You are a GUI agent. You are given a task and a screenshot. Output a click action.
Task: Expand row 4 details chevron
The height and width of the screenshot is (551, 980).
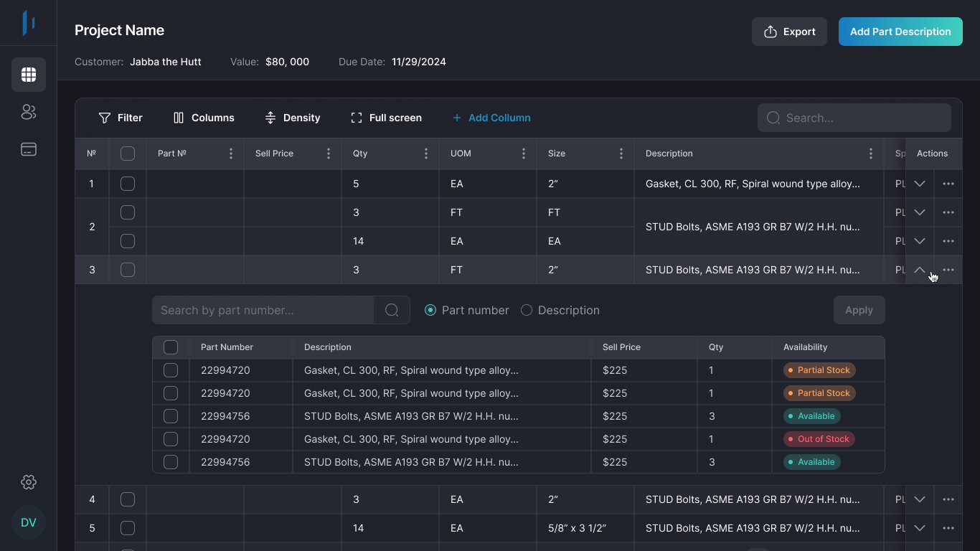pyautogui.click(x=920, y=499)
